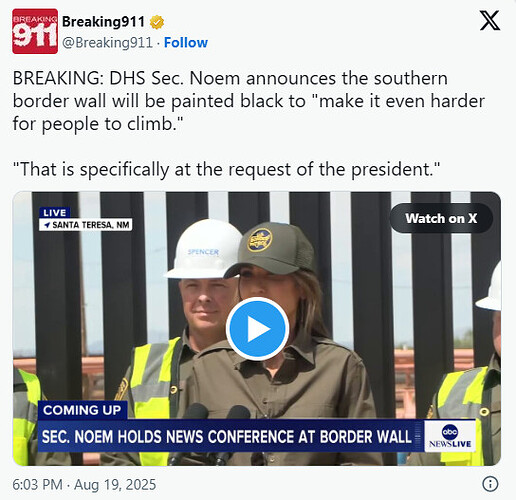The height and width of the screenshot is (500, 516).
Task: Click the LIVE badge in the video
Action: point(55,213)
